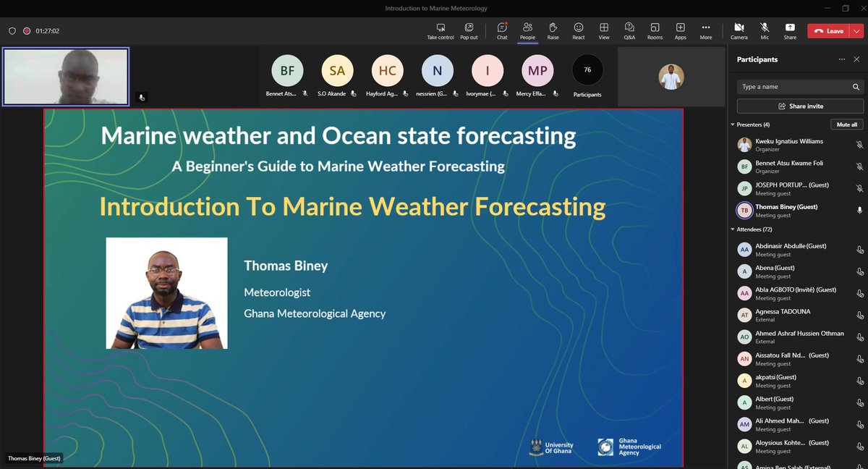
Task: Click the BF participant avatar
Action: (x=287, y=71)
